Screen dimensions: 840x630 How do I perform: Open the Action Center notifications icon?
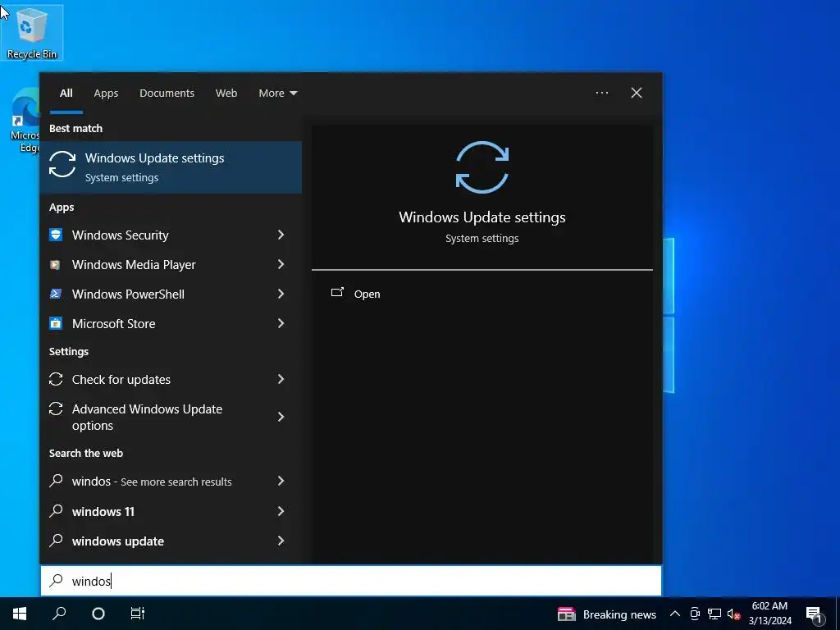coord(815,614)
